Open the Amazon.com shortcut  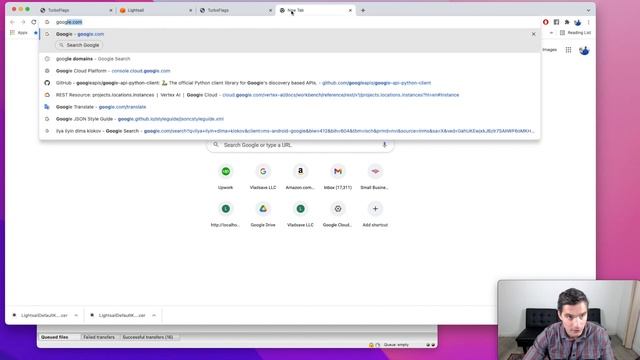(300, 177)
